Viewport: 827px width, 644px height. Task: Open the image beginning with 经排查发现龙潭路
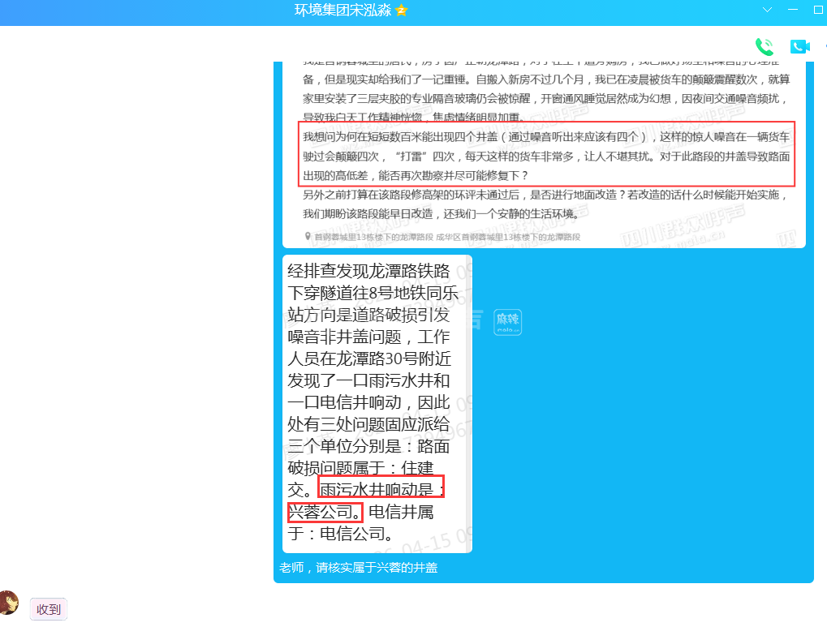(x=377, y=403)
